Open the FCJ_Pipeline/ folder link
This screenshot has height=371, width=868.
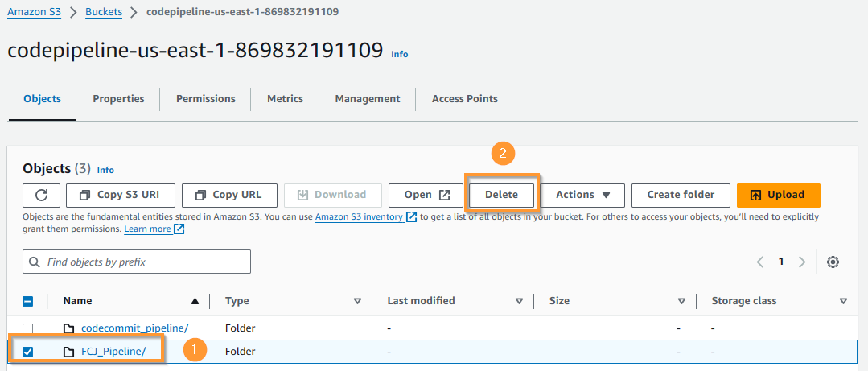[113, 352]
